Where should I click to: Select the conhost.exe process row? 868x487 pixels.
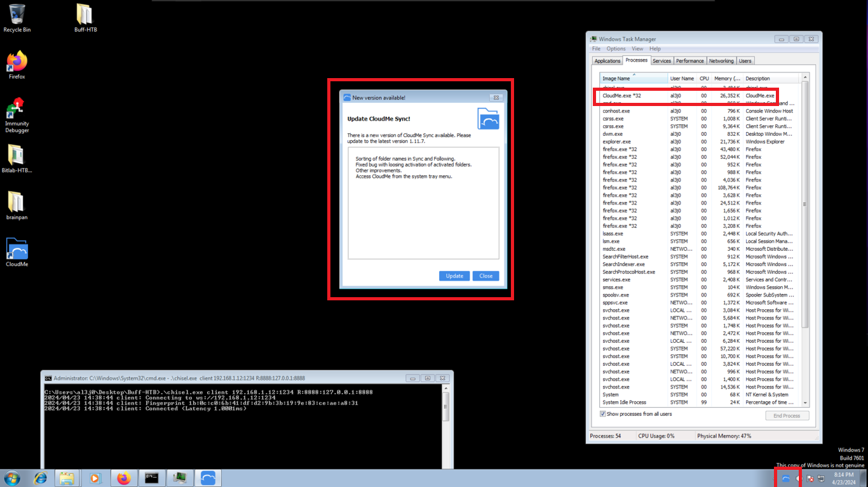tap(700, 111)
